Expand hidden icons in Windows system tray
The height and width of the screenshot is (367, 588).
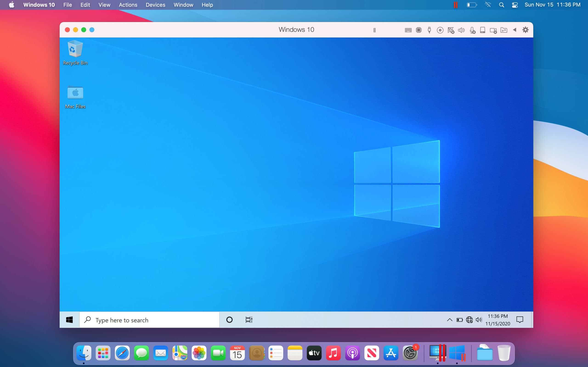click(x=450, y=320)
